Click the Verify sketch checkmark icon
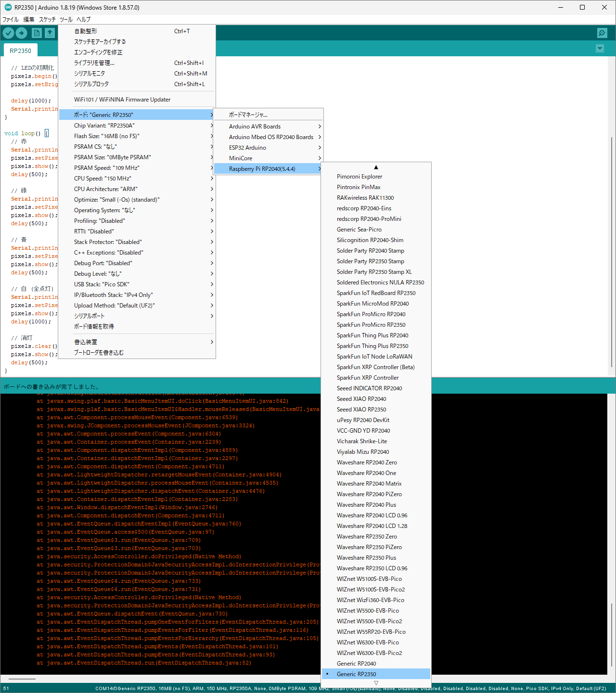Screen dimensions: 616x693 click(9, 33)
